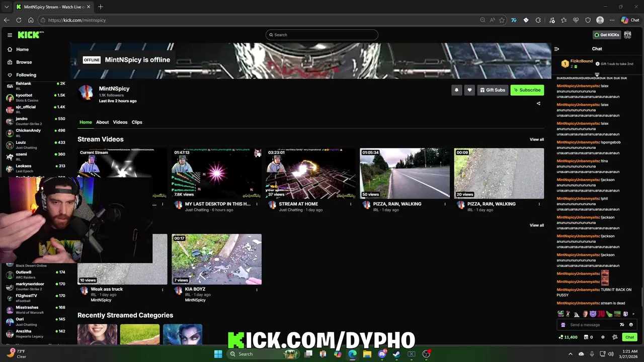Screen dimensions: 644x362
Task: Click the chat identity badge icon
Action: (x=614, y=337)
